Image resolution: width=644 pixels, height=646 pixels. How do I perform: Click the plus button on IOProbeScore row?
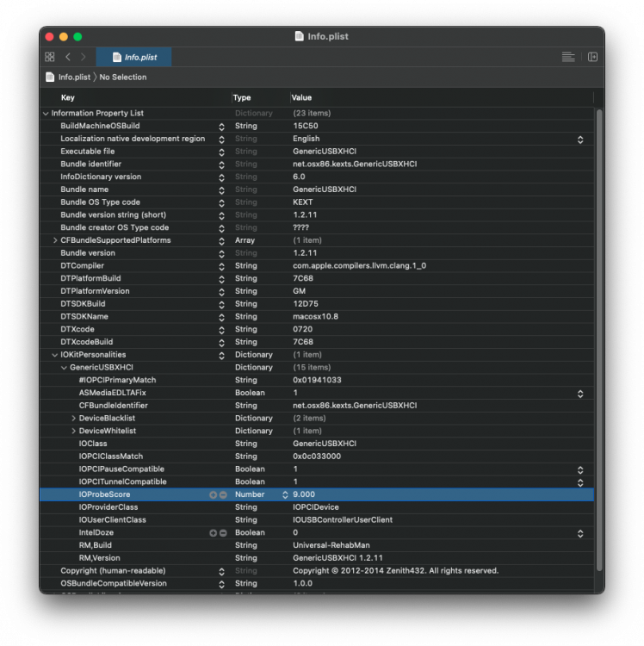pos(213,494)
